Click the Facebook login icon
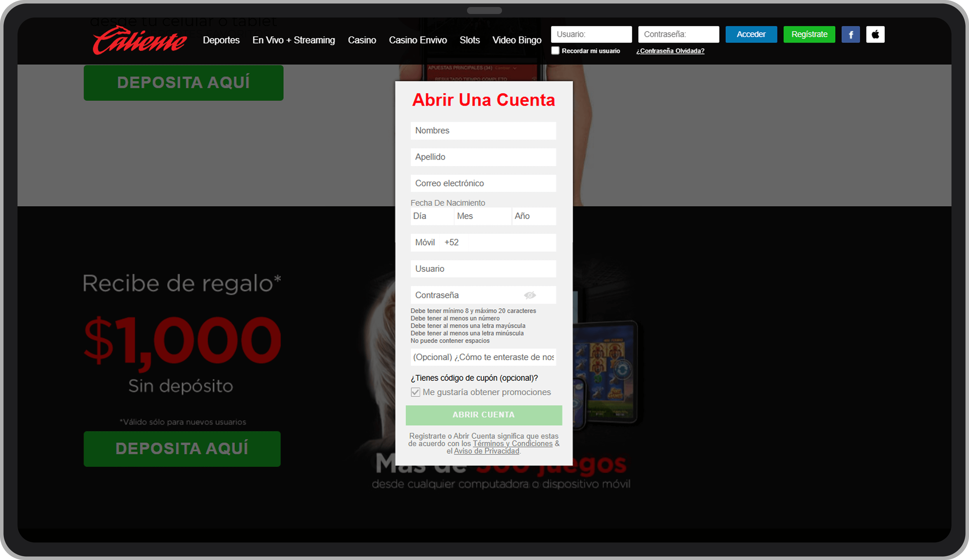The height and width of the screenshot is (560, 969). point(850,35)
